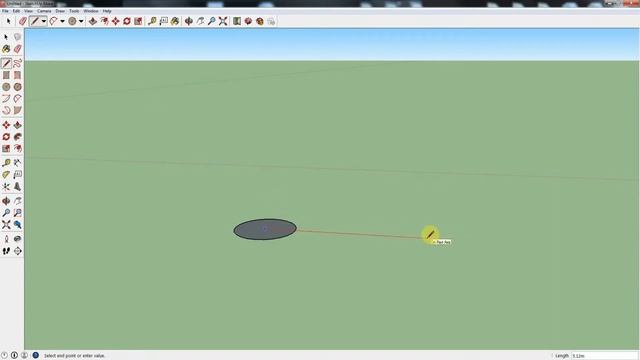Select the Freehand tool in the left tool set
The image size is (640, 360).
[17, 63]
